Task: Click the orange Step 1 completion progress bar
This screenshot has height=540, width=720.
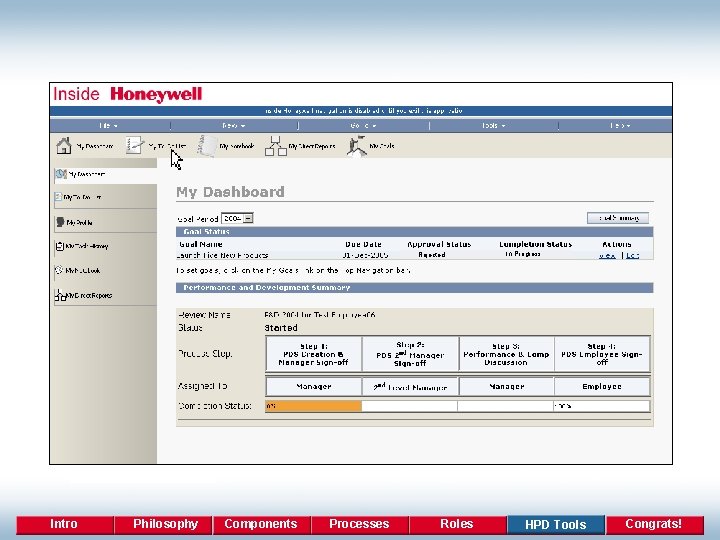Action: [x=314, y=406]
